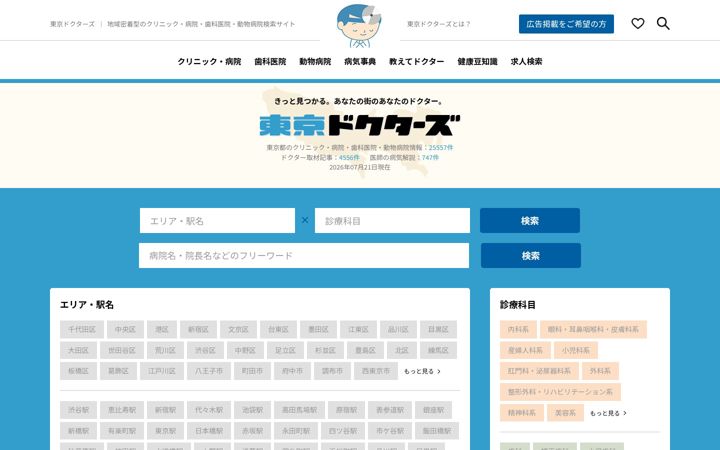Select the 外科系 specialty tag
This screenshot has height=450, width=720.
click(x=600, y=371)
